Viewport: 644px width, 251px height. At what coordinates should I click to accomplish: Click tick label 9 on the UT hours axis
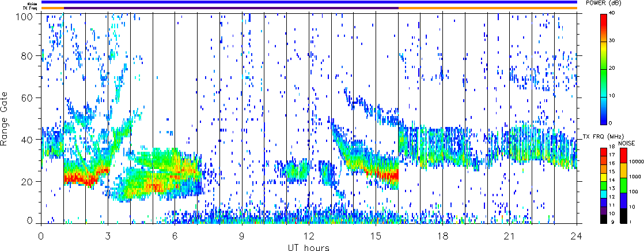242,236
